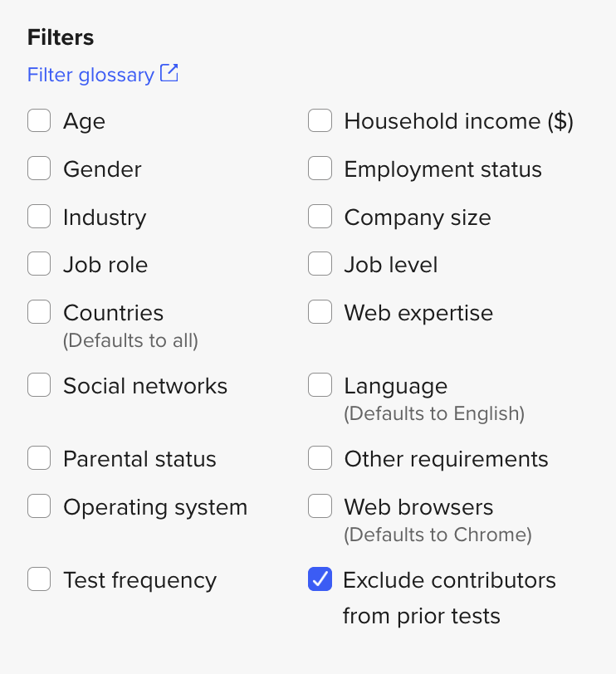Open the external link icon beside Filter glossary
Viewport: 616px width, 674px height.
(169, 74)
